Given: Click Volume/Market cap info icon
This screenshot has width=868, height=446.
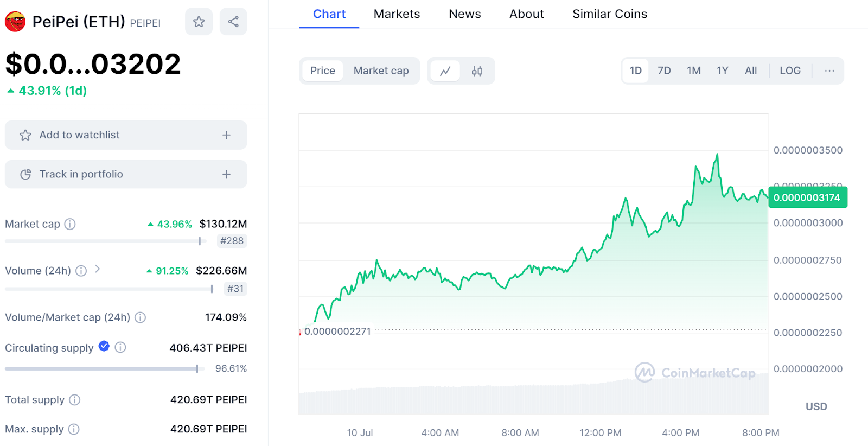Looking at the screenshot, I should [140, 317].
